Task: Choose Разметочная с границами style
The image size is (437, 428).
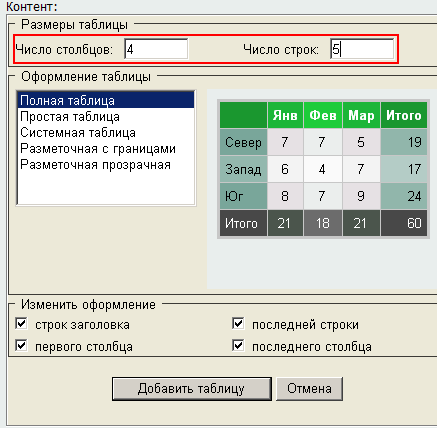Action: pos(106,149)
